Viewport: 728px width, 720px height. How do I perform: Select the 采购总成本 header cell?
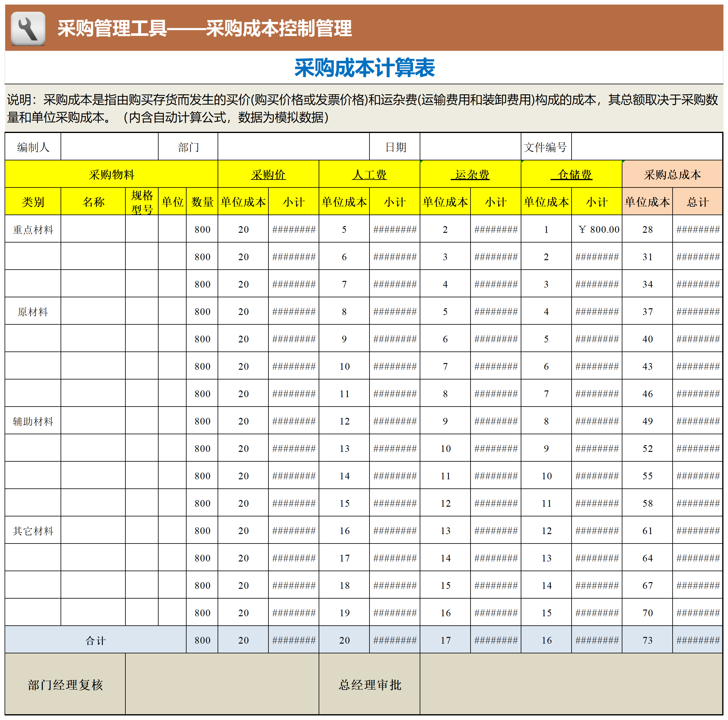coord(672,174)
